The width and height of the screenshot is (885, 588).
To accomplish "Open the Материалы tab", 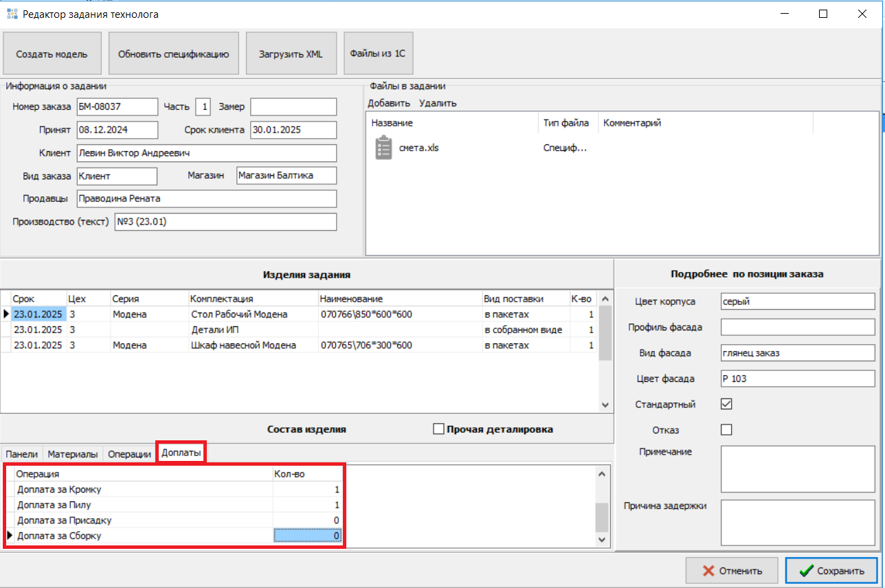I will (x=74, y=454).
